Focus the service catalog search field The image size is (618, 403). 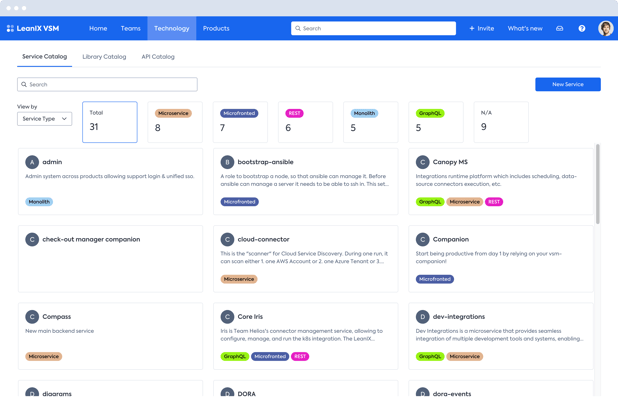(x=107, y=84)
